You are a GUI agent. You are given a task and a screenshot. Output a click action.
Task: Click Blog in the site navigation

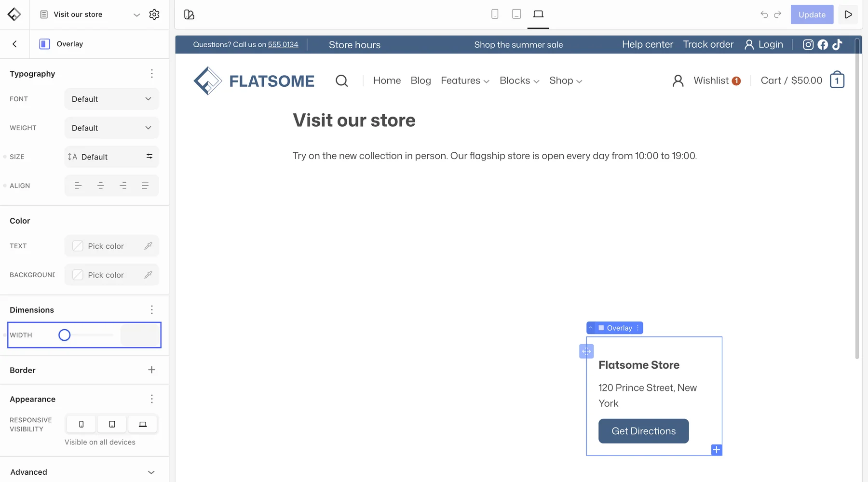420,80
